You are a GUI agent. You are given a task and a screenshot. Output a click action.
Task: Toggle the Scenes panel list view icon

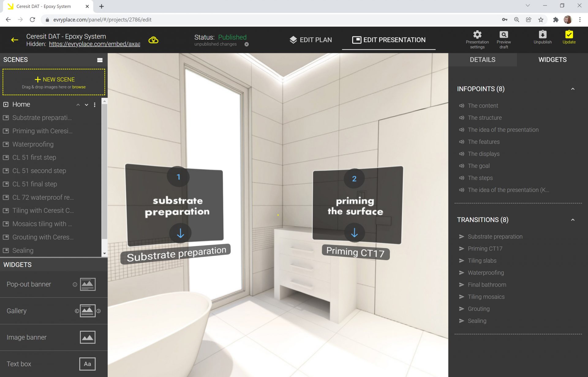100,60
